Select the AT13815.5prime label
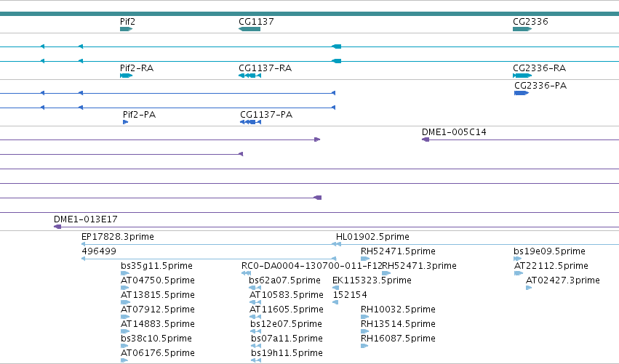This screenshot has width=619, height=364. point(158,295)
